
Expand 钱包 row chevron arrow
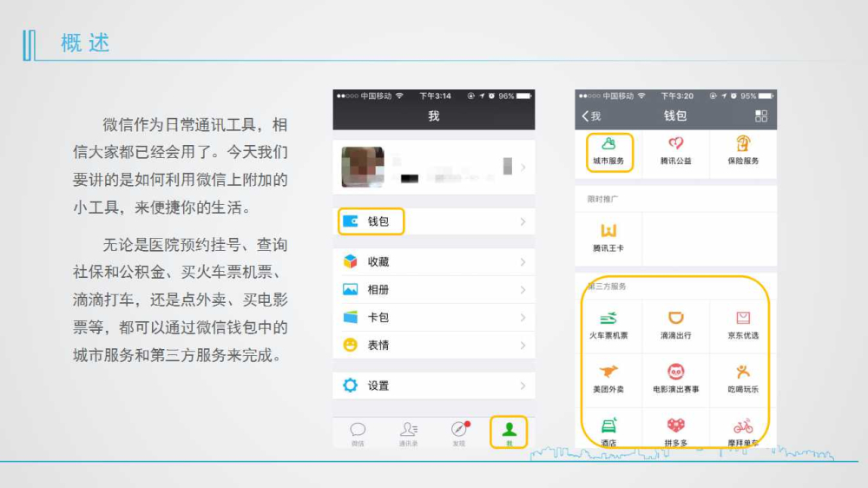click(x=523, y=222)
